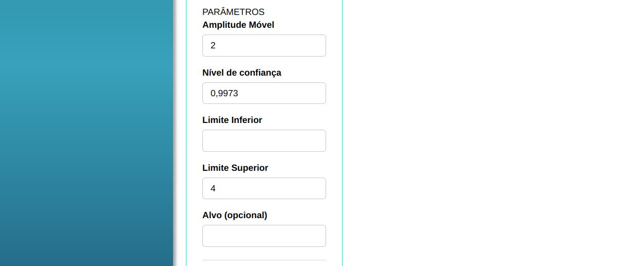Click the value 2 in Amplitude Móvel
The height and width of the screenshot is (266, 644).
pos(213,46)
